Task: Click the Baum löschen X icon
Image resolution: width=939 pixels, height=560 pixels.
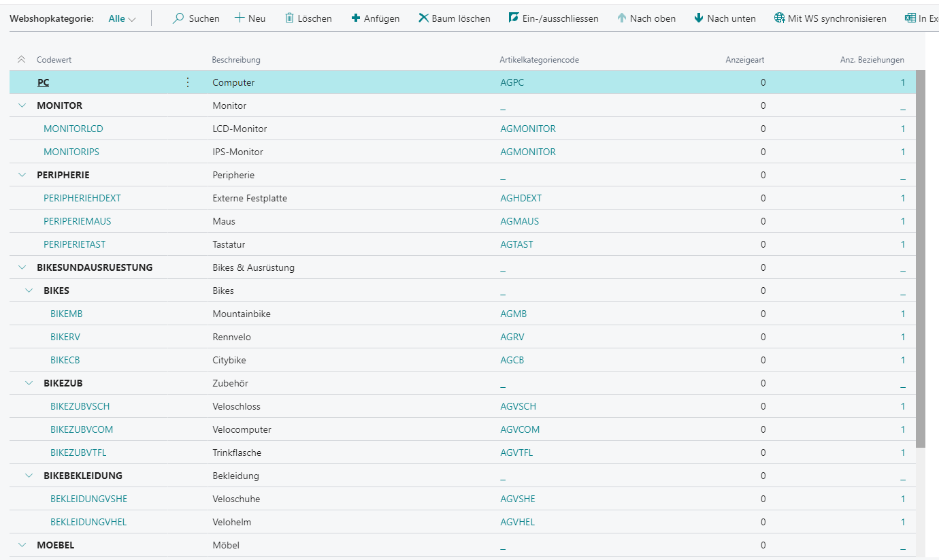Action: click(x=423, y=18)
